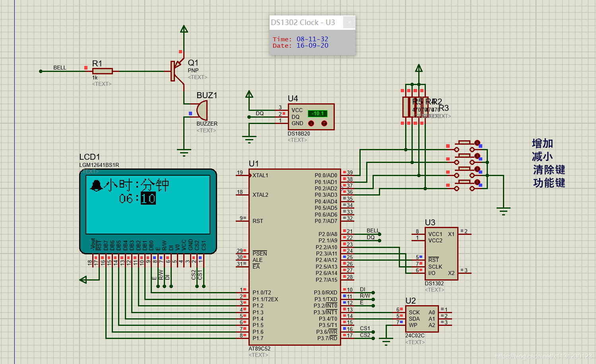
Task: Toggle the 增加 push button's latch actuator
Action: [477, 143]
